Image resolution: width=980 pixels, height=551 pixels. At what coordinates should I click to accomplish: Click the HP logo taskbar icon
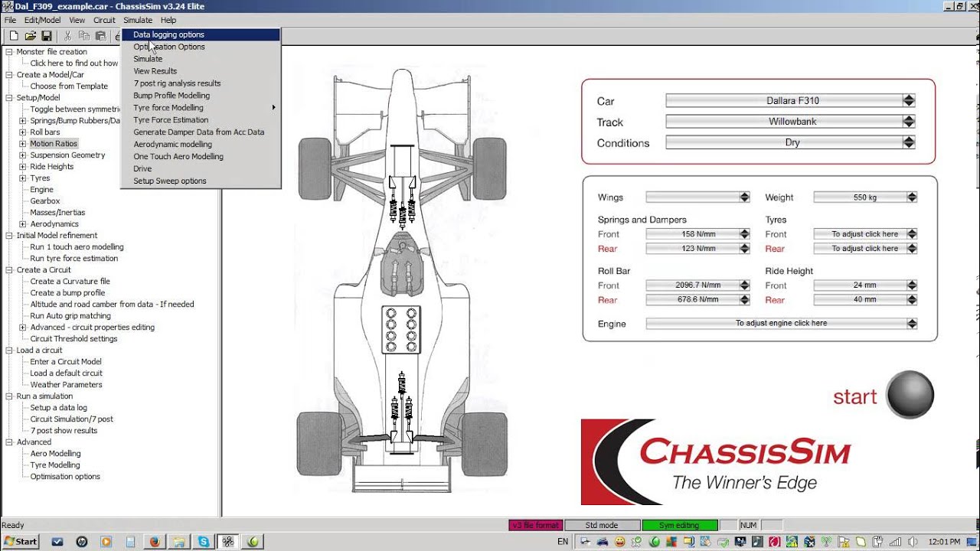click(81, 541)
